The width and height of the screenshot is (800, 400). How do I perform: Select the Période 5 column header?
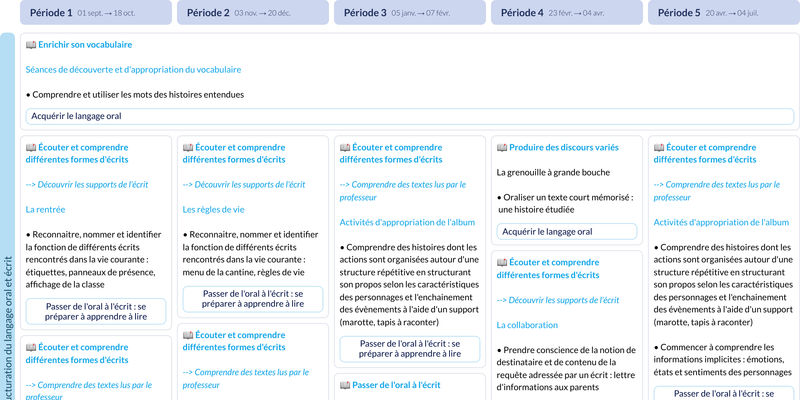coord(724,12)
